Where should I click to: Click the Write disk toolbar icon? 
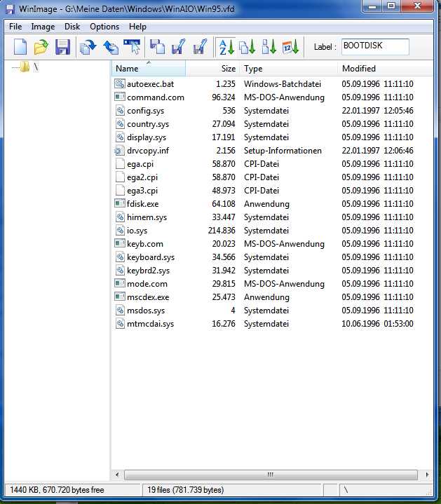pos(110,47)
